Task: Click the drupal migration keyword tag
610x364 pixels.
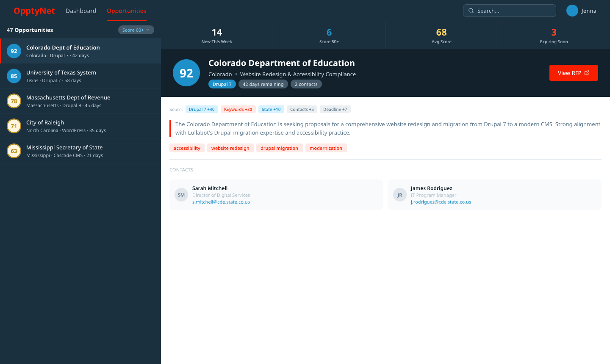Action: click(x=279, y=148)
